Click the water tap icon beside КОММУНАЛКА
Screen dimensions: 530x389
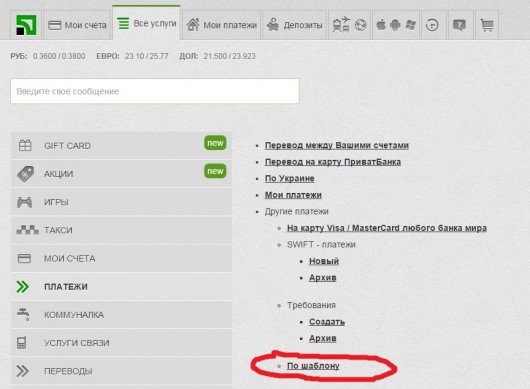point(23,314)
